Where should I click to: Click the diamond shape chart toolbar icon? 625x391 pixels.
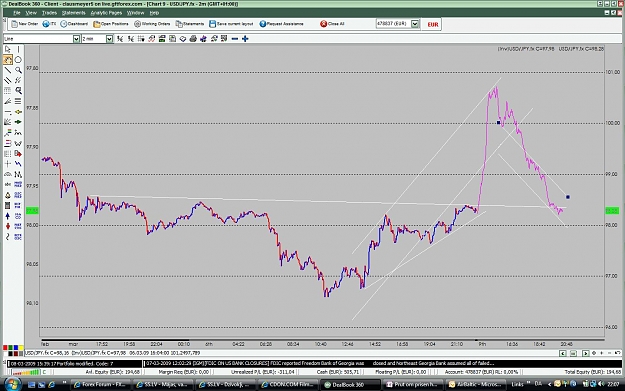[x=183, y=39]
